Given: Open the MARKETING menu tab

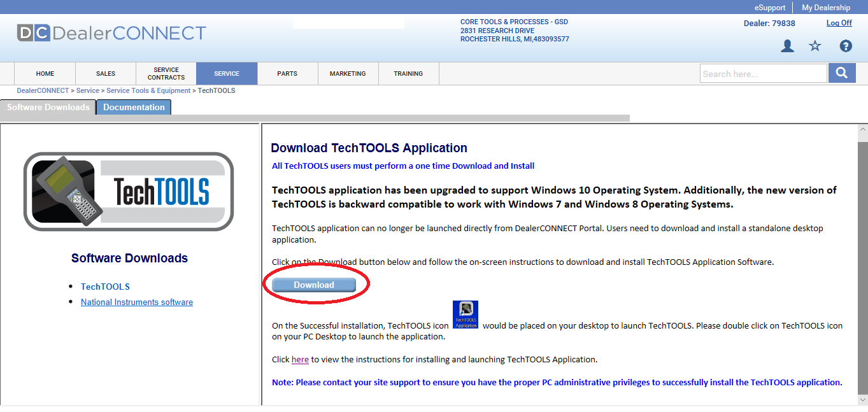Looking at the screenshot, I should coord(348,73).
